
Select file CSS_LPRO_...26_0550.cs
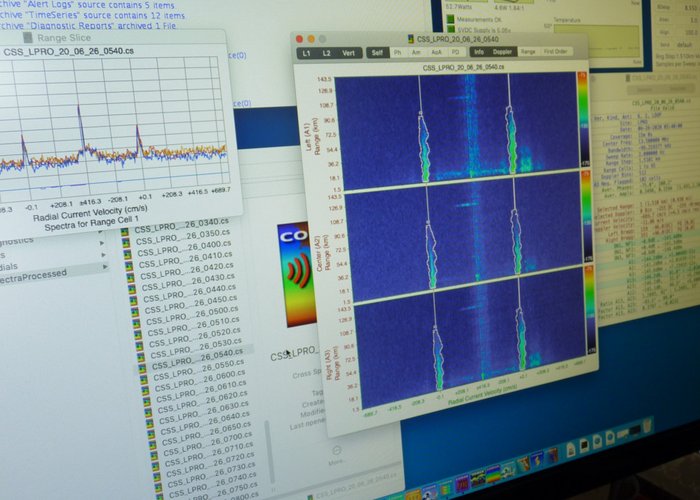200,372
